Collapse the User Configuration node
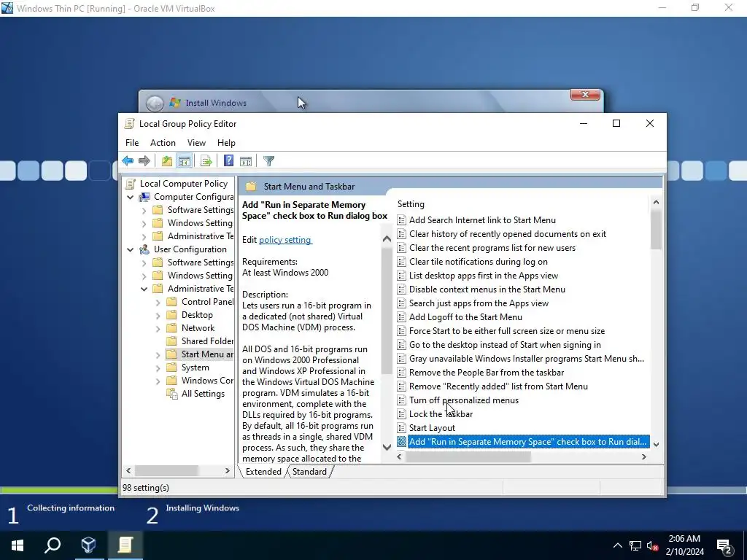Image resolution: width=747 pixels, height=560 pixels. pyautogui.click(x=130, y=249)
